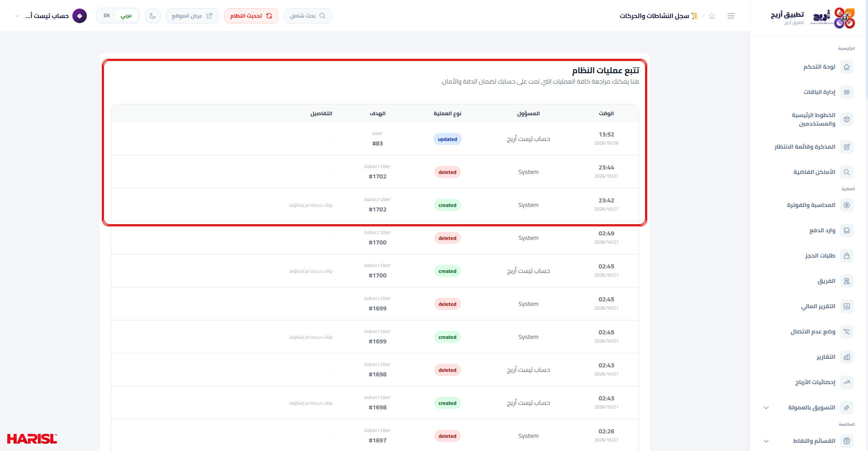Open إحصائيات الأرباح trending icon
The height and width of the screenshot is (451, 868).
[846, 382]
